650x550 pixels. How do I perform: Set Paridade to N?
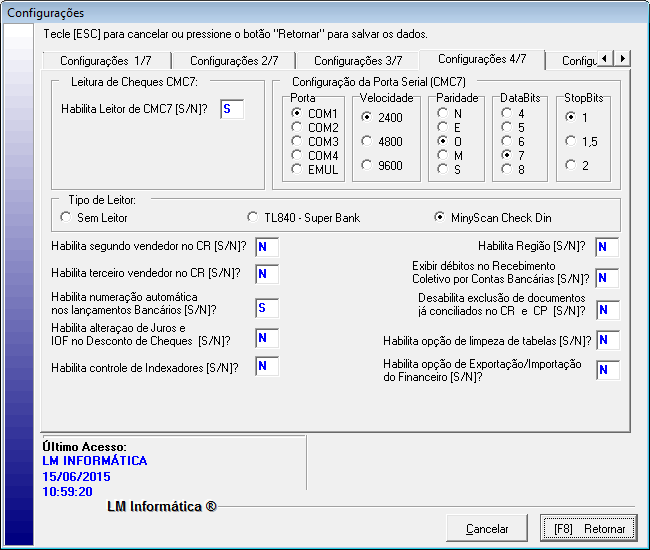tap(443, 114)
